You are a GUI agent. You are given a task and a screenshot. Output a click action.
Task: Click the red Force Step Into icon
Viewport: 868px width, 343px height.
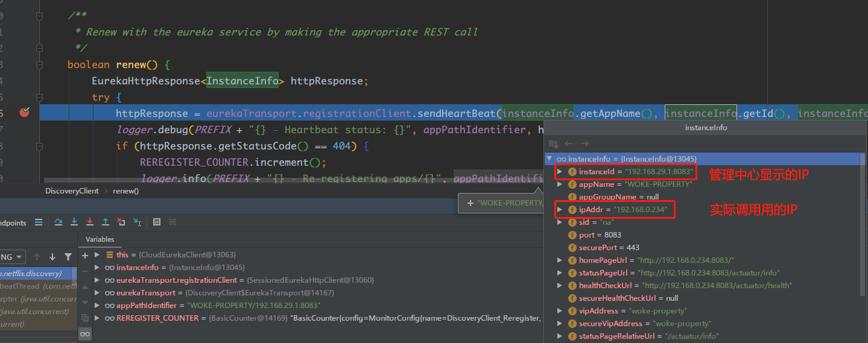coord(90,222)
